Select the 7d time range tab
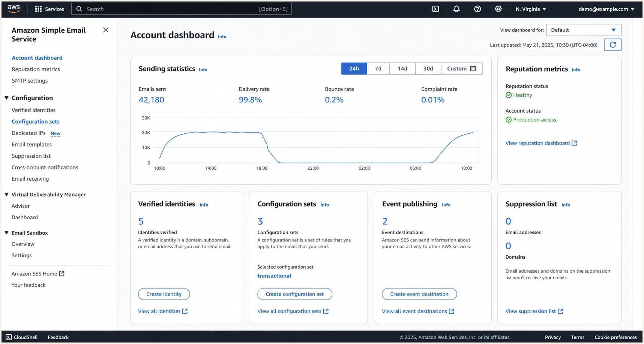Screen dimensions: 644x344 click(x=378, y=69)
